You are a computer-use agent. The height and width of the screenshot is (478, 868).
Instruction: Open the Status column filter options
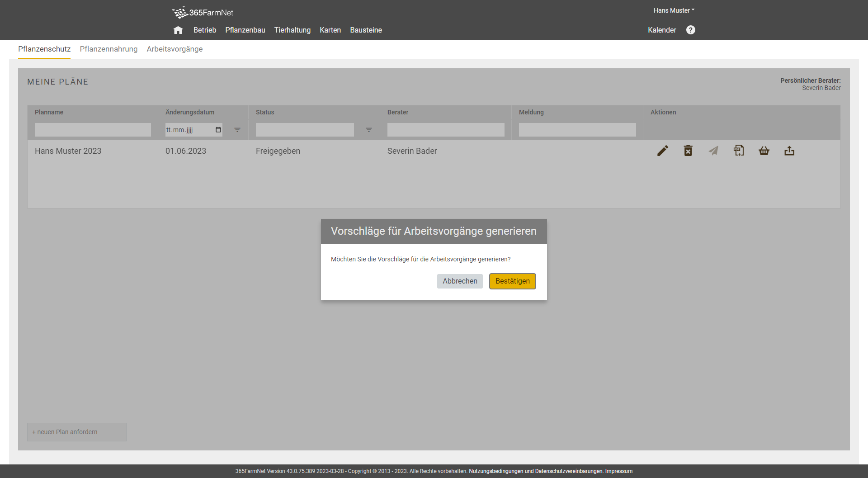click(369, 130)
